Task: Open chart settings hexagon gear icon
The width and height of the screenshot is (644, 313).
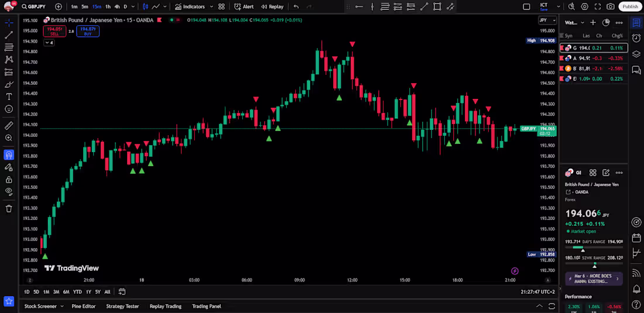Action: tap(584, 6)
